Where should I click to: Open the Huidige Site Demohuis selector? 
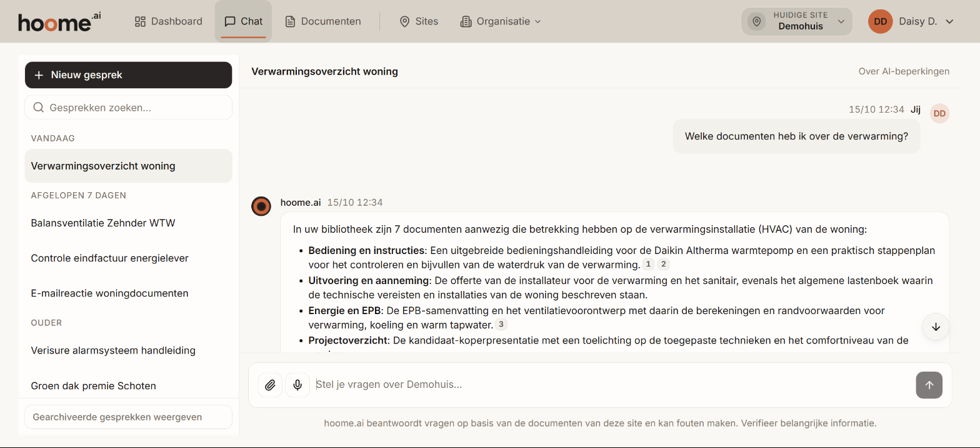pos(797,21)
